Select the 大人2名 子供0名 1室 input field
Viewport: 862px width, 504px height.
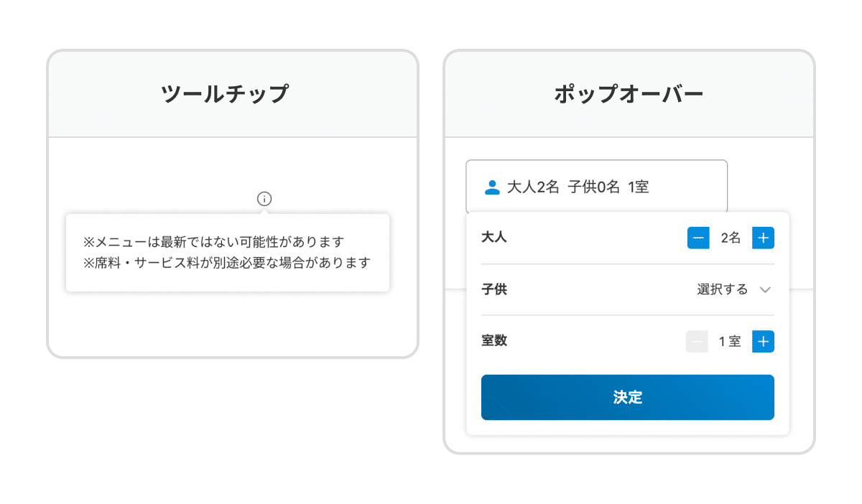point(598,187)
